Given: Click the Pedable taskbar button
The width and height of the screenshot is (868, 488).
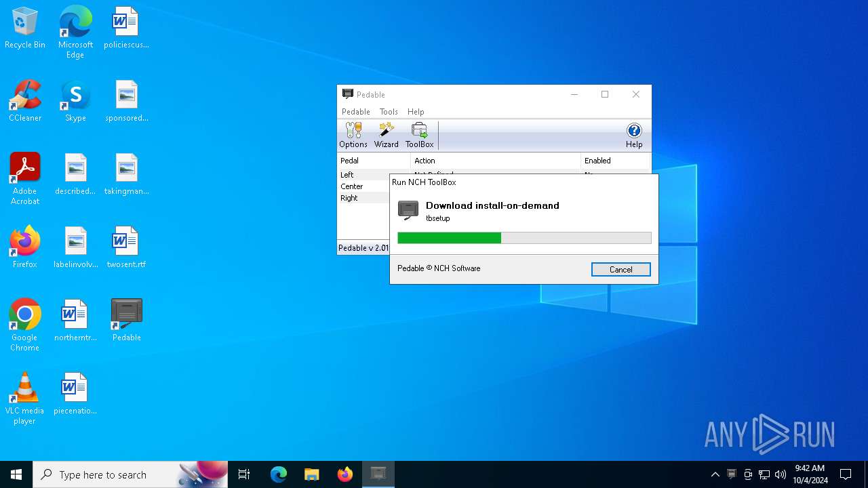Looking at the screenshot, I should point(378,474).
